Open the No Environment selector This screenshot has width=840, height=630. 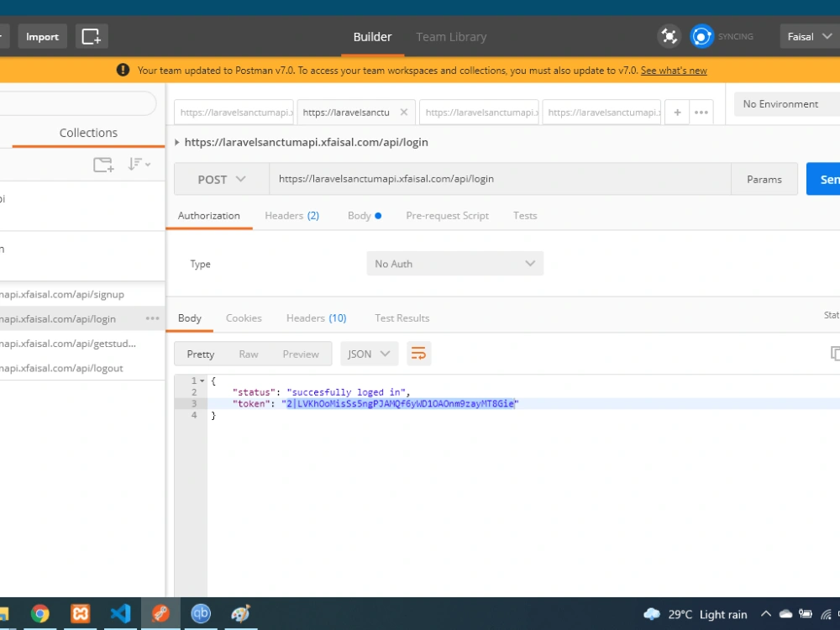(x=787, y=104)
